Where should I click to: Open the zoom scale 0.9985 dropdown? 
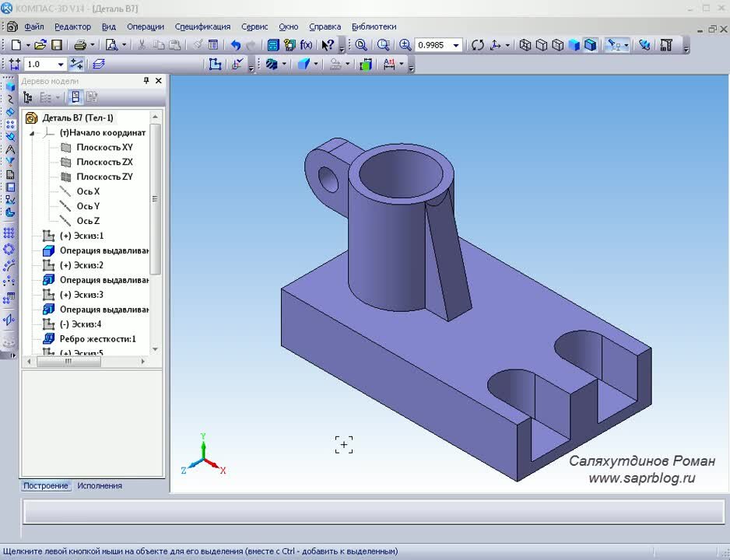point(456,45)
